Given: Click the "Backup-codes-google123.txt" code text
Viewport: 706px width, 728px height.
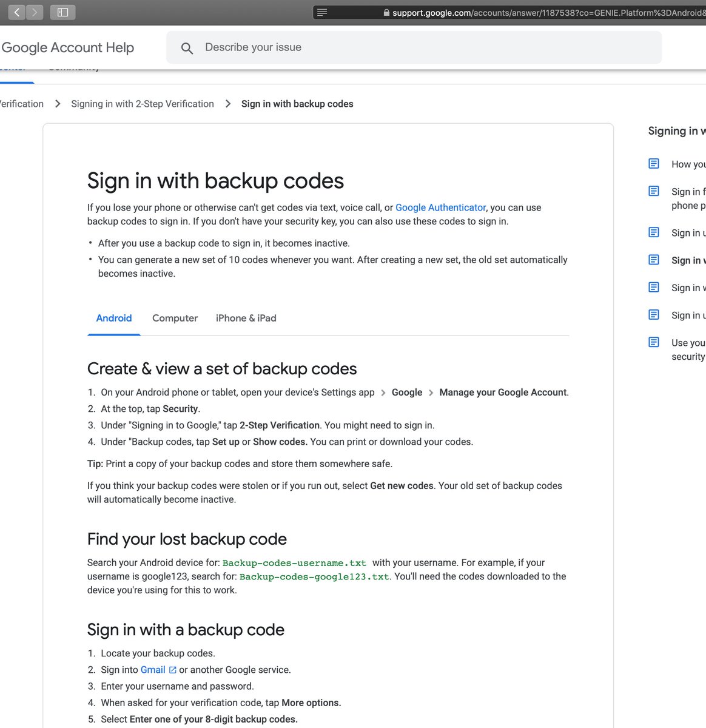Looking at the screenshot, I should click(314, 577).
